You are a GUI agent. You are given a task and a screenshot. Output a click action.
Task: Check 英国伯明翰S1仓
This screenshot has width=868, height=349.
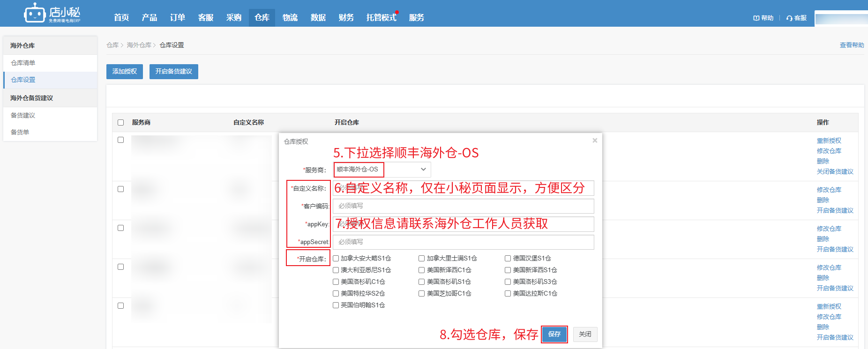pos(336,305)
